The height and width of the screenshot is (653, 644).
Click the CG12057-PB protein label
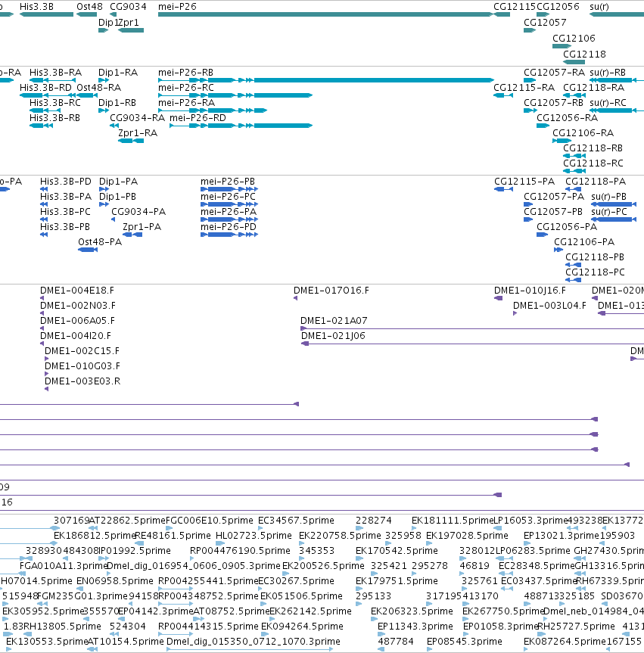(x=553, y=212)
